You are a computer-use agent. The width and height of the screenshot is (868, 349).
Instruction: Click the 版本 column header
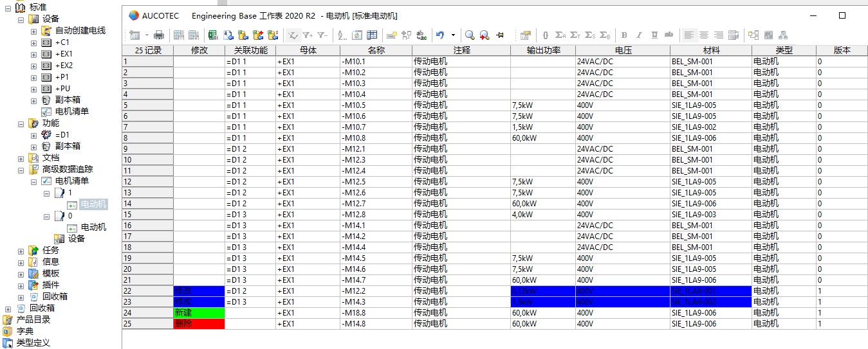coord(842,50)
